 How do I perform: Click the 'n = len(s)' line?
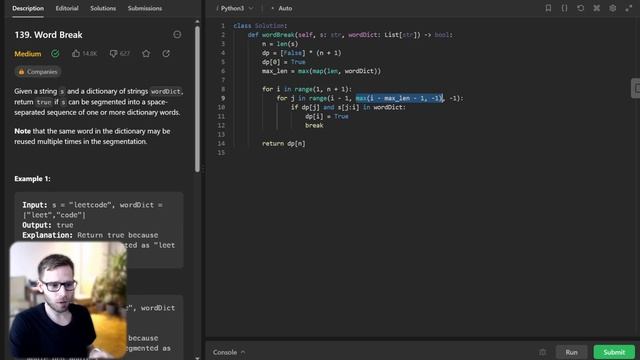tap(280, 44)
